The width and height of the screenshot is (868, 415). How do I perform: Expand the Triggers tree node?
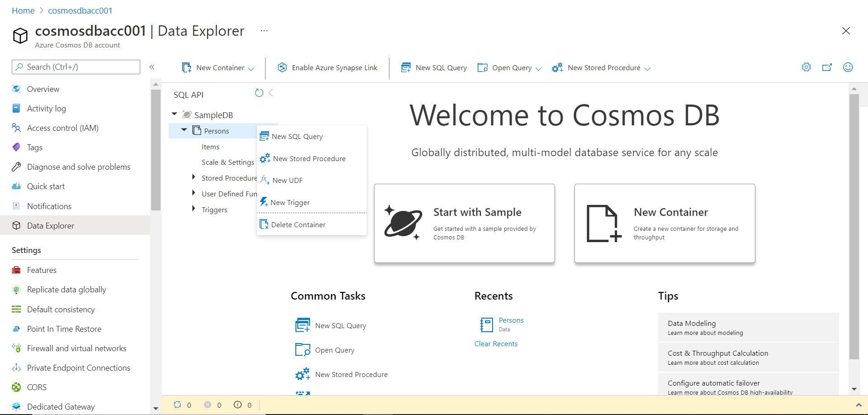point(194,209)
